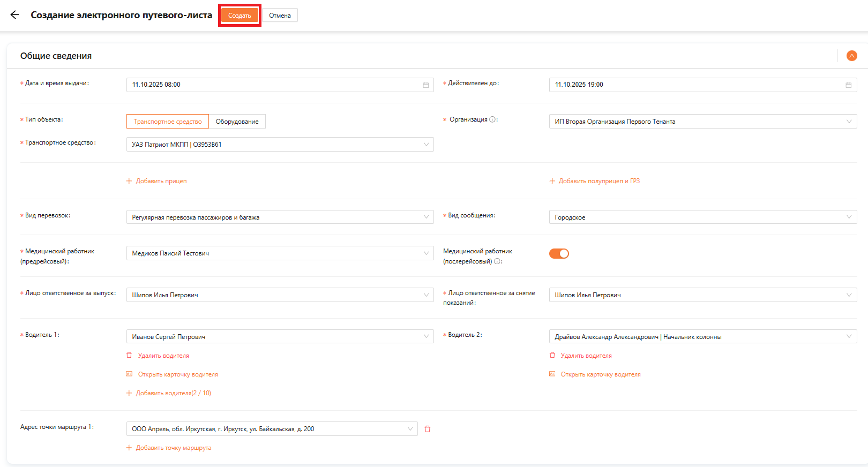Click trash icon for Водитель 1
868x467 pixels.
129,356
